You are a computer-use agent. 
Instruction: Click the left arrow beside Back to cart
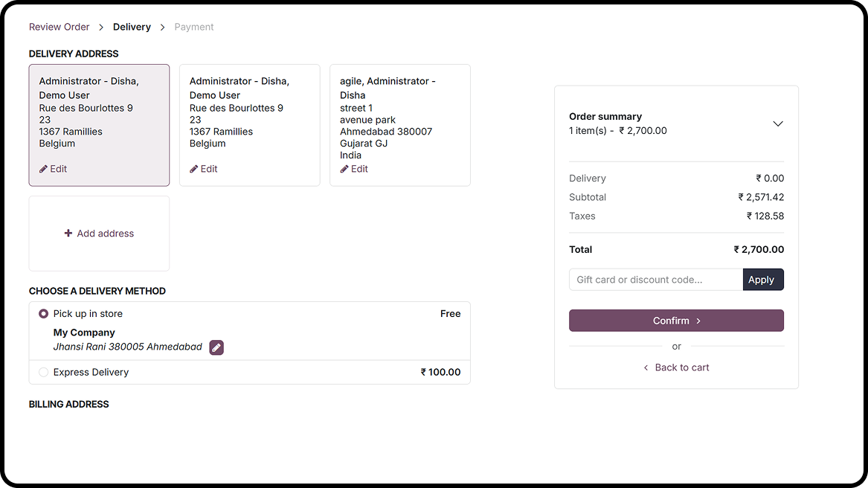coord(646,367)
